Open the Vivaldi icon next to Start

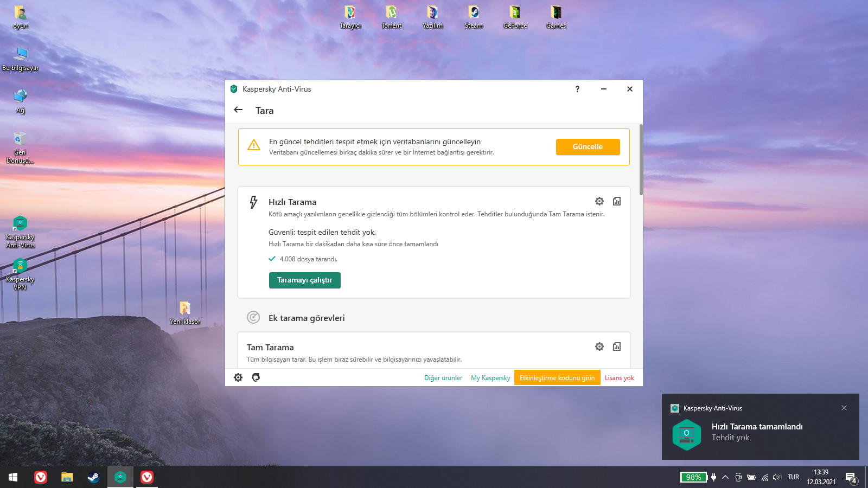[x=41, y=477]
